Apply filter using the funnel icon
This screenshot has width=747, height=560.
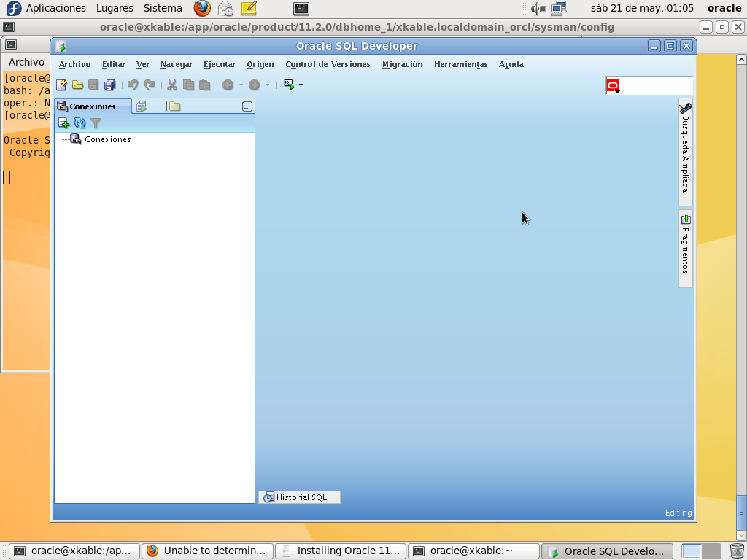pyautogui.click(x=96, y=123)
